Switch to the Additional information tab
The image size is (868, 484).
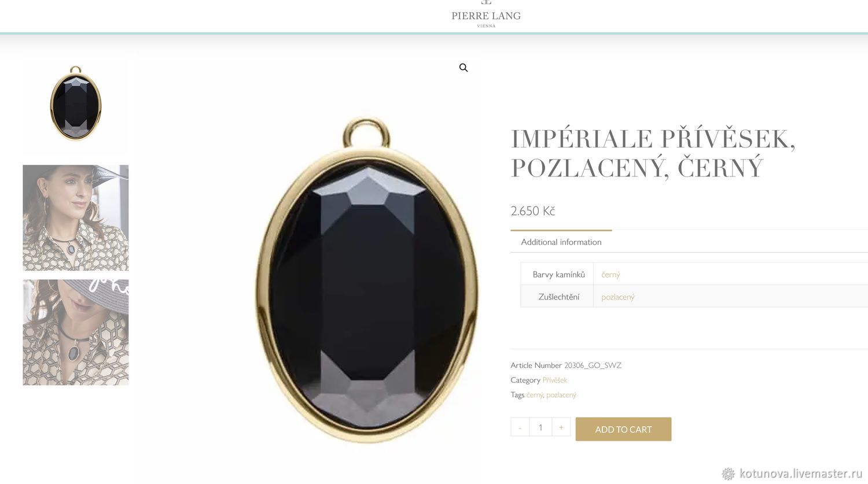tap(561, 242)
